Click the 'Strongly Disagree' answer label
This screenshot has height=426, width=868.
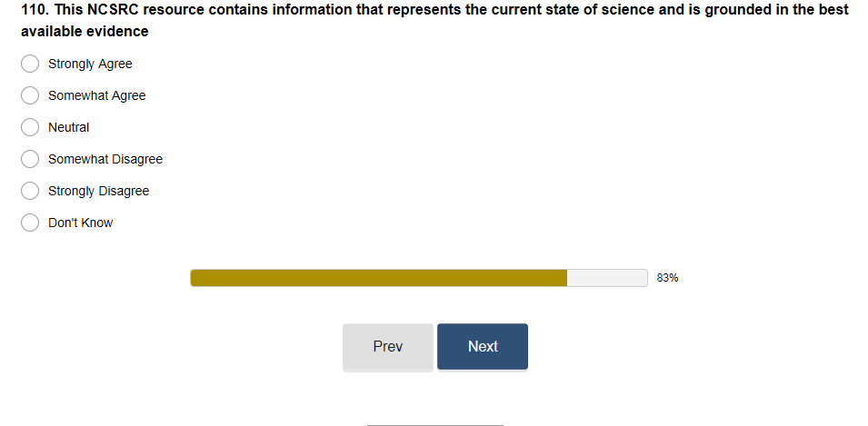coord(98,192)
